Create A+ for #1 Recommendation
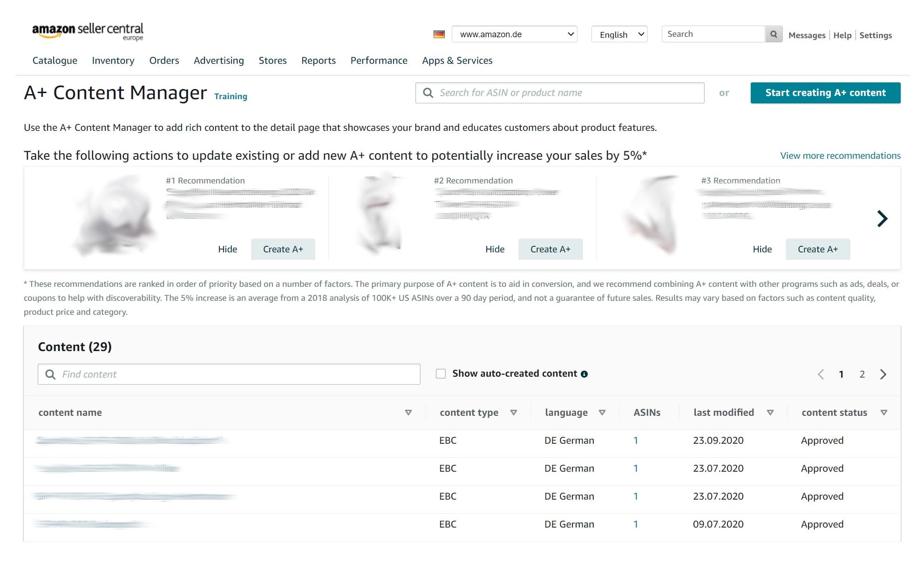Image resolution: width=924 pixels, height=562 pixels. pyautogui.click(x=283, y=249)
